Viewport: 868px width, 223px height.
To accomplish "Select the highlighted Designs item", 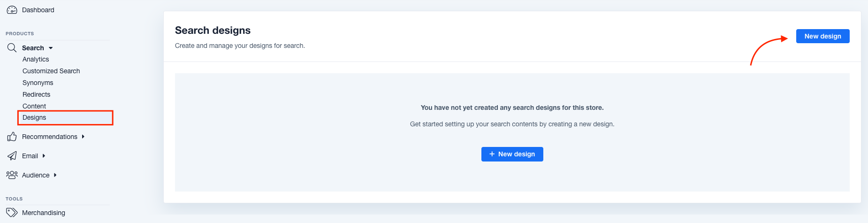I will [34, 117].
